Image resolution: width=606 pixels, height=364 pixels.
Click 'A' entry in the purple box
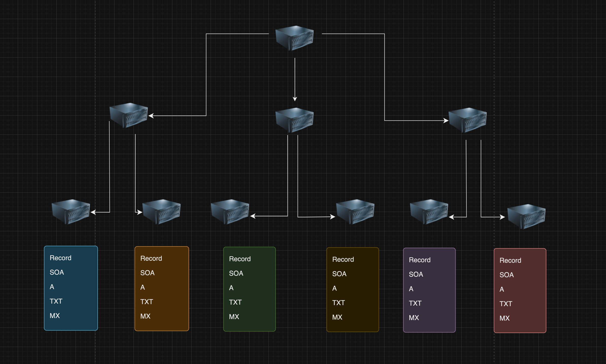point(411,289)
